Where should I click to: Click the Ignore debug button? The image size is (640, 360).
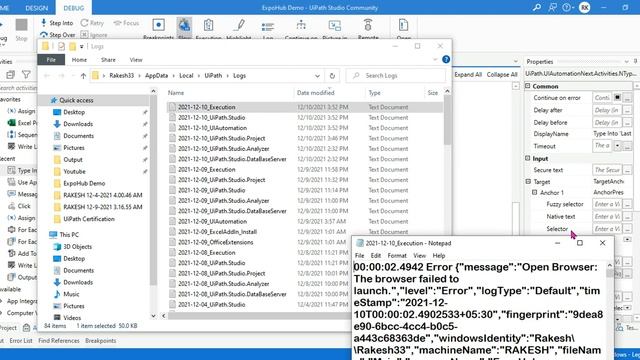94,35
